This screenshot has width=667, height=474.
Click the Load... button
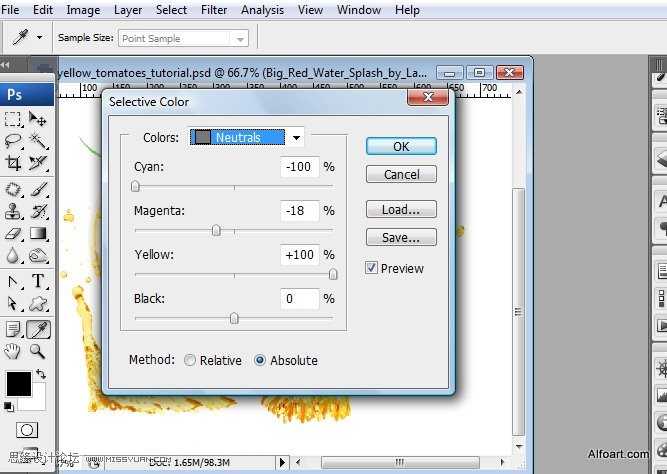click(x=401, y=209)
